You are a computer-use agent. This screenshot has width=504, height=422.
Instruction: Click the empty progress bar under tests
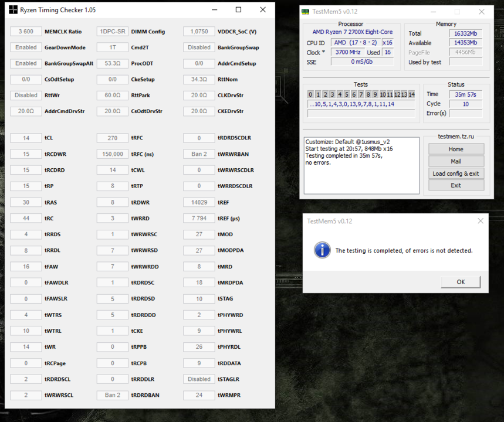click(361, 113)
